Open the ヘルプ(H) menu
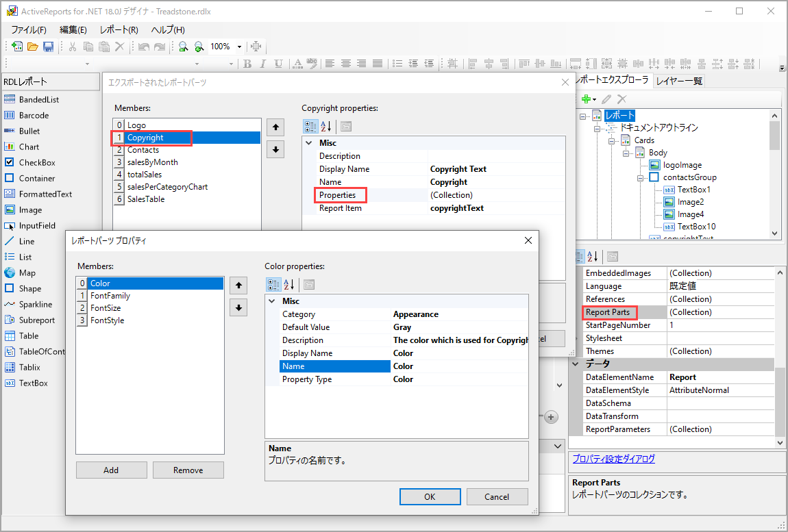The height and width of the screenshot is (532, 788). (168, 29)
